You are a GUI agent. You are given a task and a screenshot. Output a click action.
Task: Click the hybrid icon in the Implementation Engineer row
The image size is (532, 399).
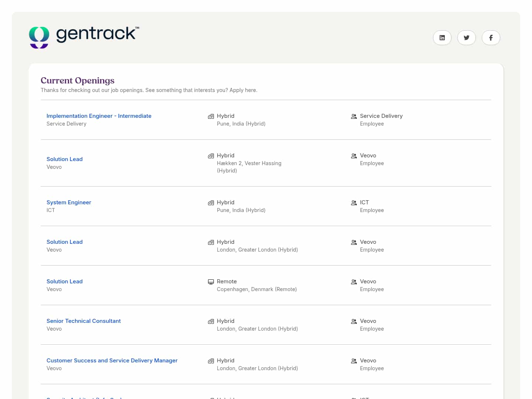coord(211,116)
